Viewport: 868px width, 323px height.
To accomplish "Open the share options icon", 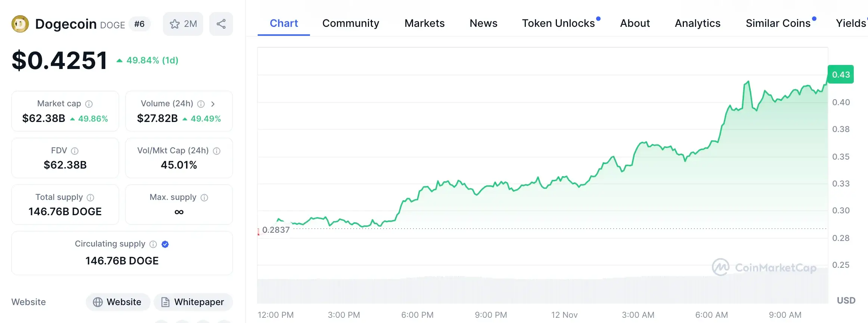I will tap(221, 24).
